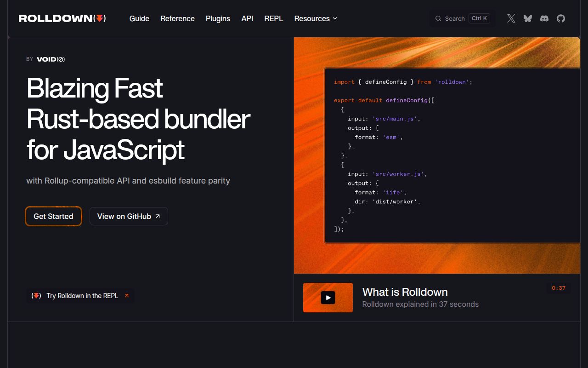
Task: Click the 'esm' format value in code
Action: pyautogui.click(x=391, y=137)
